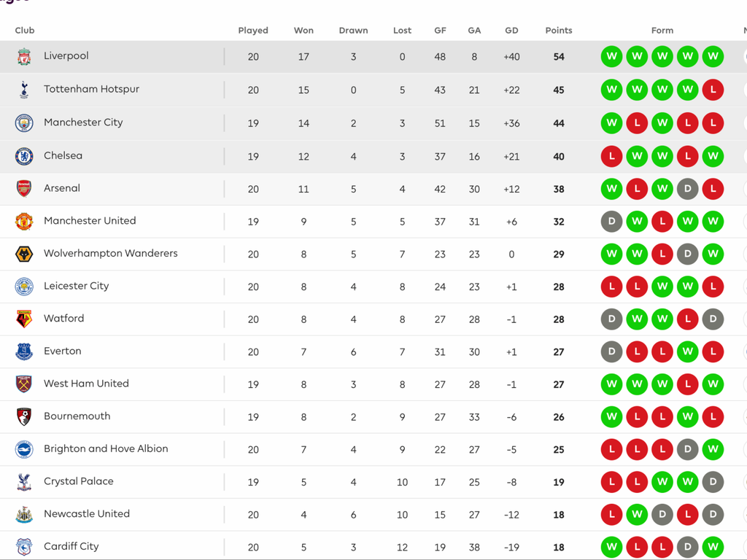This screenshot has height=560, width=747.
Task: Click the Bournemouth club name
Action: (x=77, y=416)
